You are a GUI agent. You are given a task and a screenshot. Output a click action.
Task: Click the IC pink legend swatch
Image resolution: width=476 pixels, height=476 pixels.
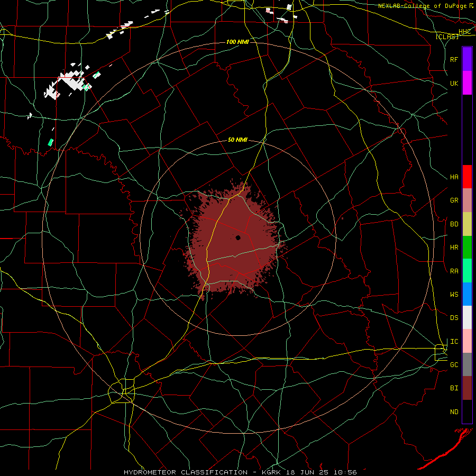coord(467,341)
